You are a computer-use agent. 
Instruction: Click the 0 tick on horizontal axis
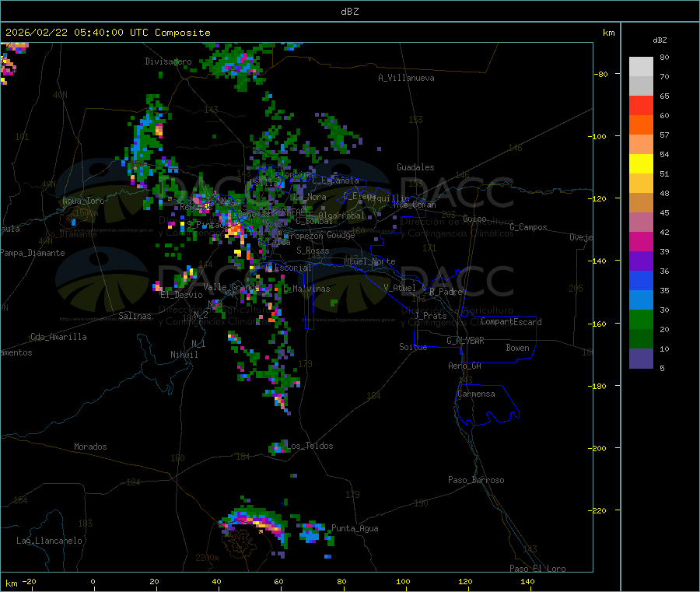93,581
